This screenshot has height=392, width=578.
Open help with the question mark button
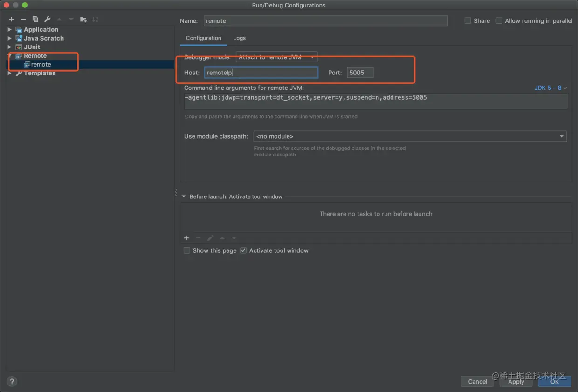click(12, 381)
